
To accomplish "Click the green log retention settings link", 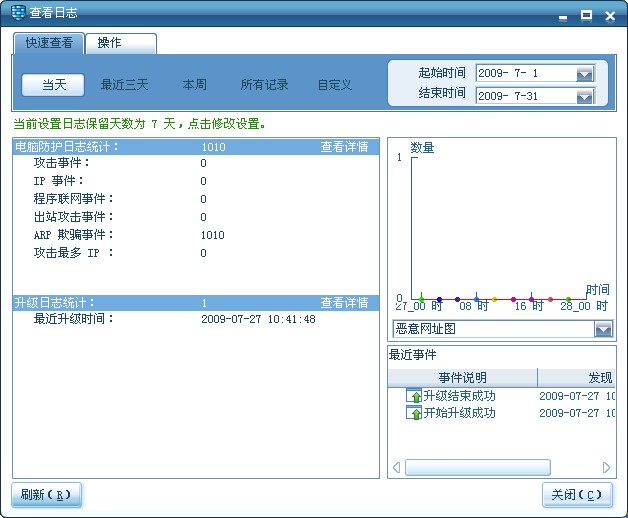I will click(139, 124).
